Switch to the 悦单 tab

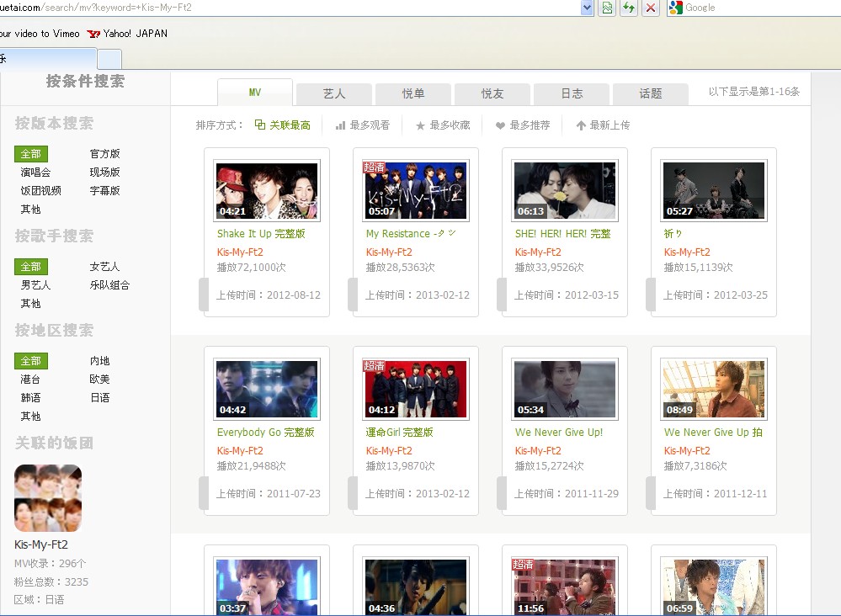413,93
